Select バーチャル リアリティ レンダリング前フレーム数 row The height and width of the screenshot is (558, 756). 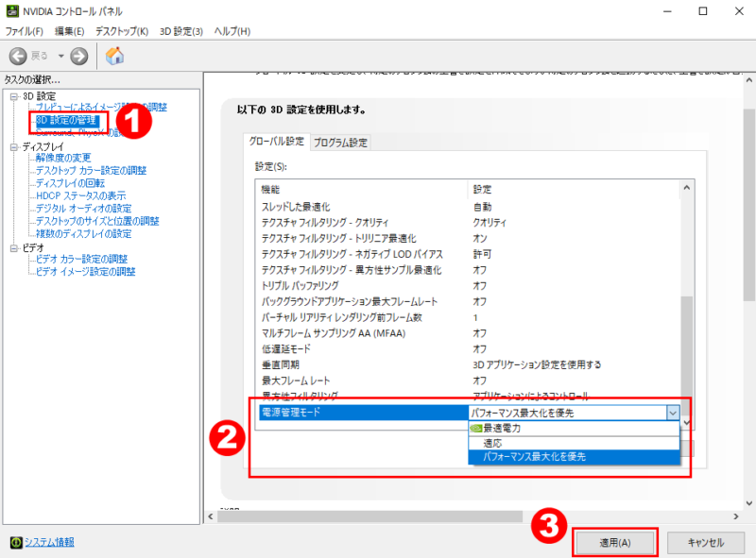[x=470, y=317]
